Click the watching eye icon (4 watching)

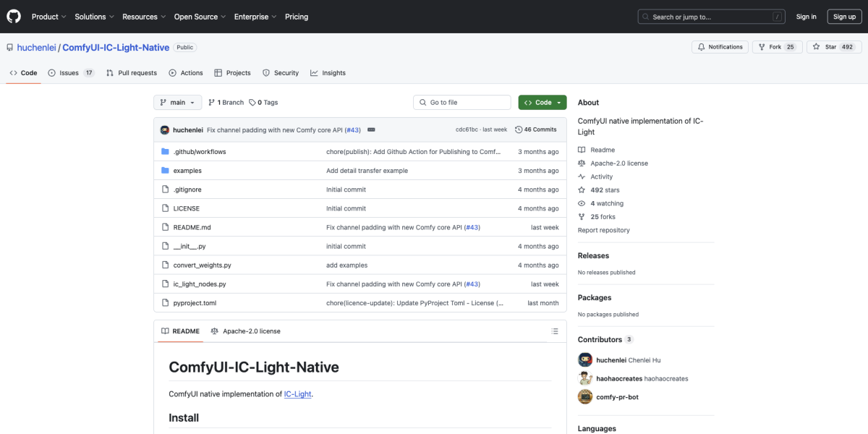pyautogui.click(x=581, y=203)
